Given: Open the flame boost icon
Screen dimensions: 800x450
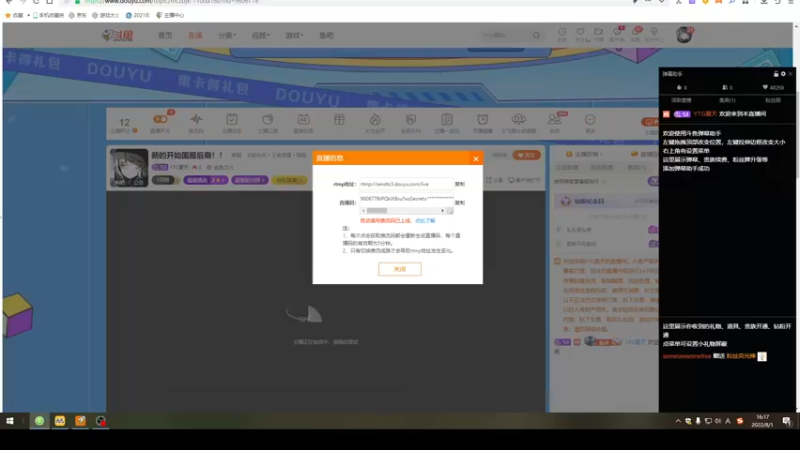Looking at the screenshot, I should pos(375,120).
